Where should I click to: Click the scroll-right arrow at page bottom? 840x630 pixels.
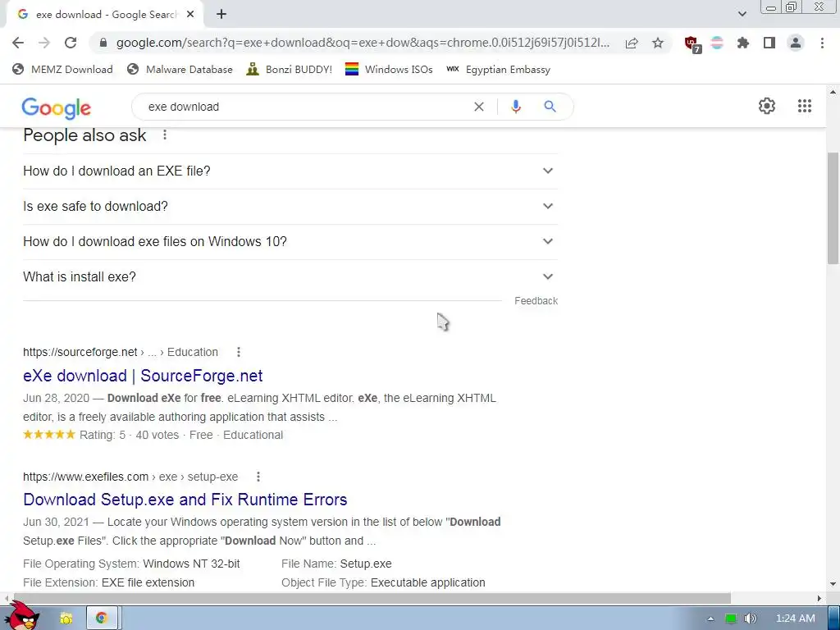[x=819, y=598]
